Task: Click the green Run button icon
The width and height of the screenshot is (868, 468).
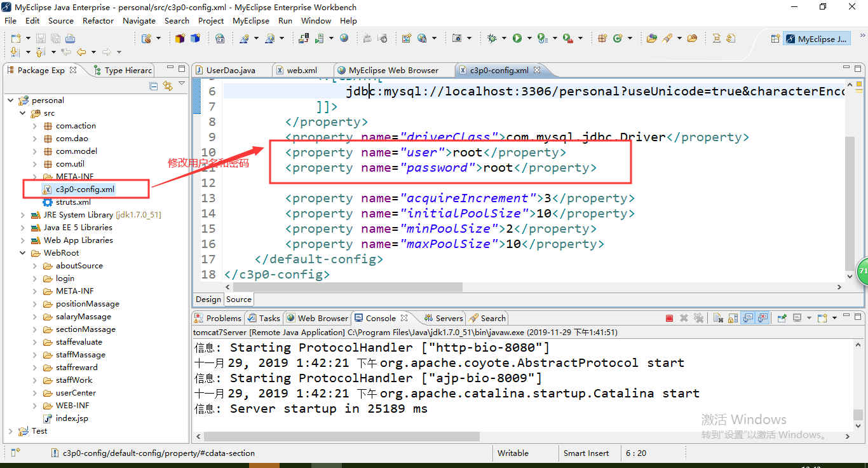Action: [x=517, y=38]
